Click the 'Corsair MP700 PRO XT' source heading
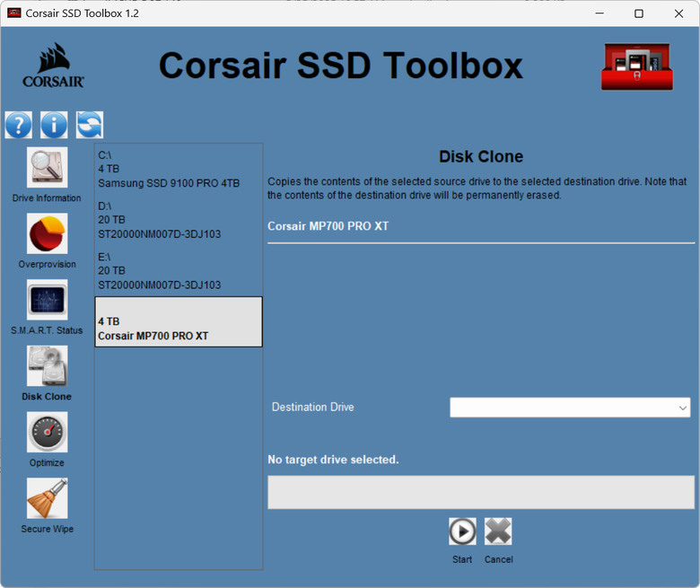 click(x=328, y=226)
